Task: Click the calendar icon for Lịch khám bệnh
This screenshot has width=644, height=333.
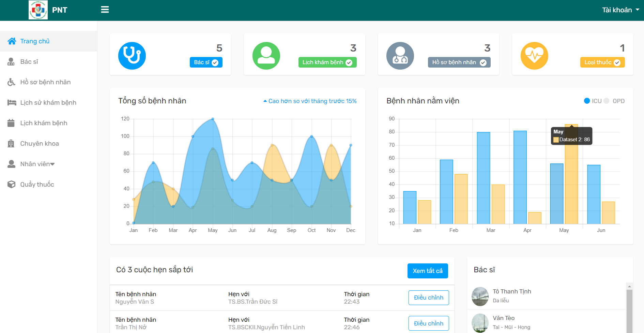Action: 11,123
